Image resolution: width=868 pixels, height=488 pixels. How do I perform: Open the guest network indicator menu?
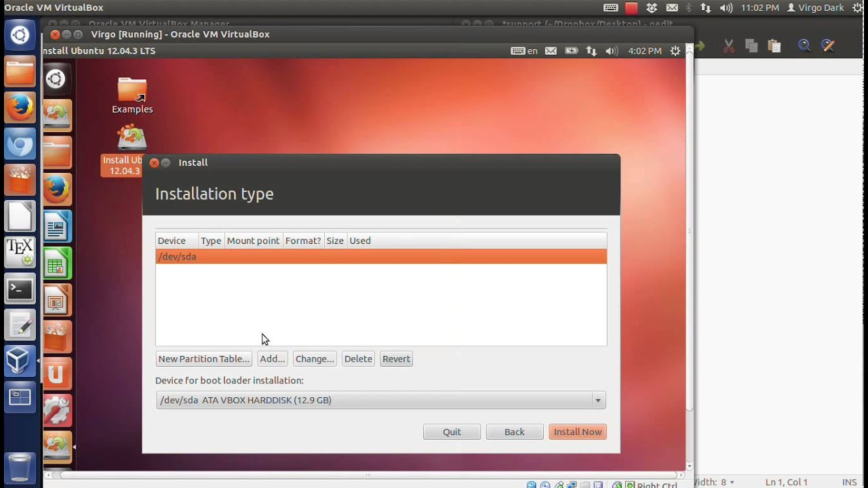pyautogui.click(x=591, y=51)
